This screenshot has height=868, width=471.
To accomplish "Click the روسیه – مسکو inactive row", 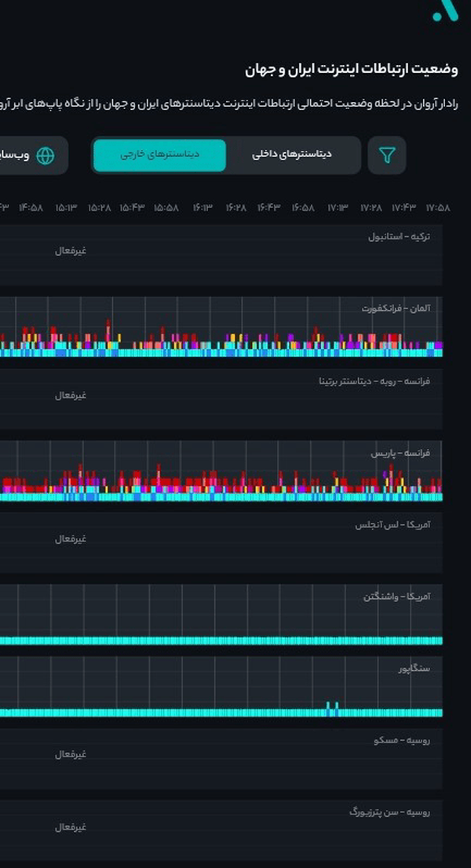I will coord(221,758).
